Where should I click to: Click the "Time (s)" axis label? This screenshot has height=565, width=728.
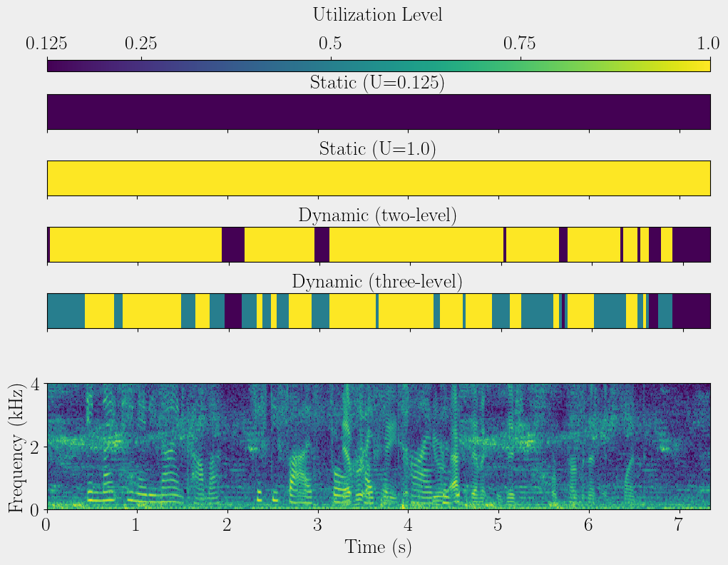tap(379, 547)
